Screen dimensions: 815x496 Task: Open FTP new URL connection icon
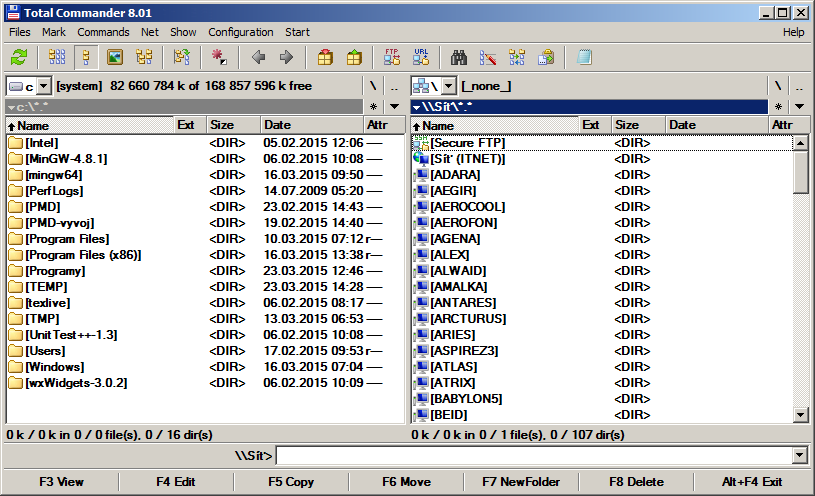point(421,57)
